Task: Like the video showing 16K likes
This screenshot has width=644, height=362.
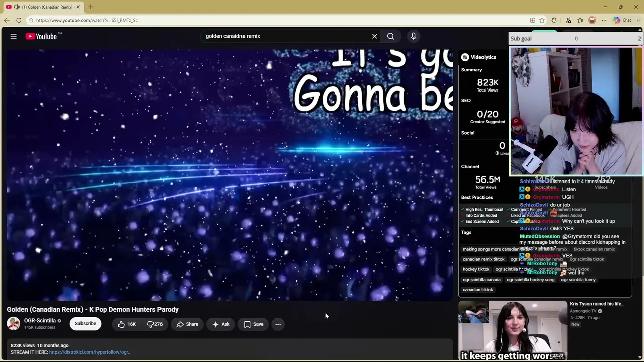Action: click(x=126, y=324)
